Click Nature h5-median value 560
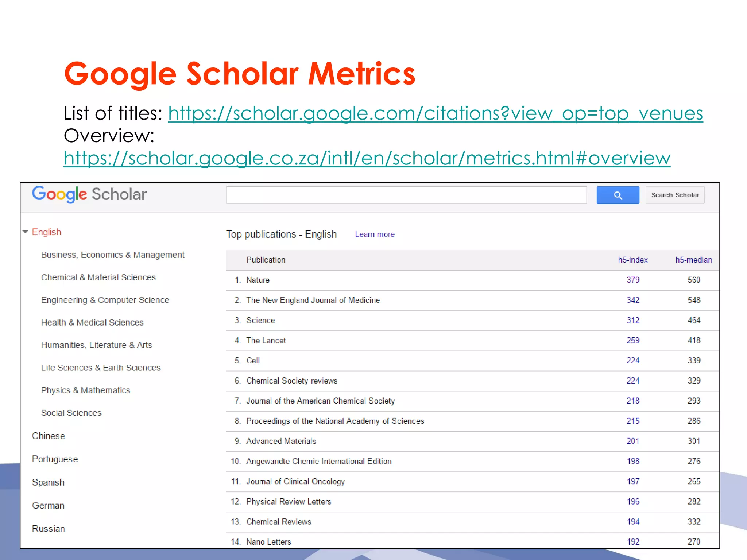Image resolution: width=747 pixels, height=560 pixels. pos(694,280)
